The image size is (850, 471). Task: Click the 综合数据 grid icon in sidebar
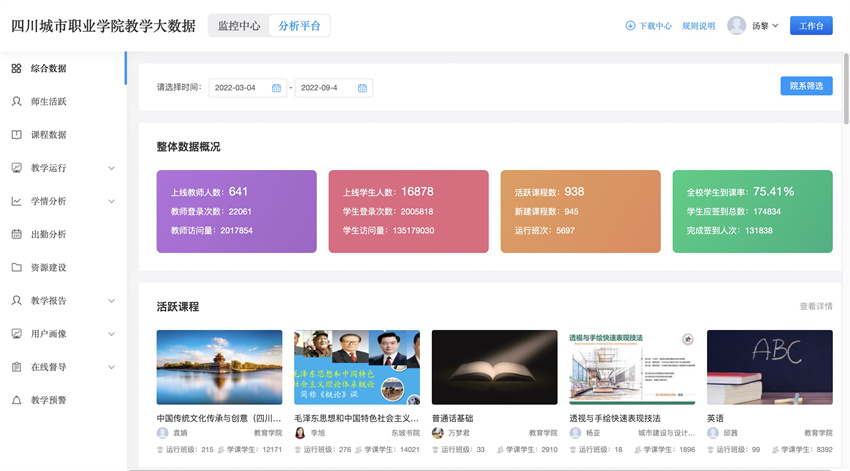17,69
